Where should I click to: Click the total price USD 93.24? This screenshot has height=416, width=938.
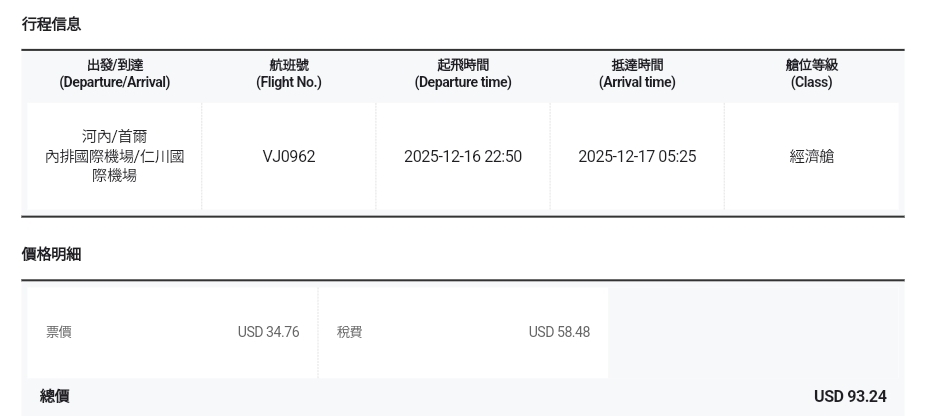coord(850,397)
